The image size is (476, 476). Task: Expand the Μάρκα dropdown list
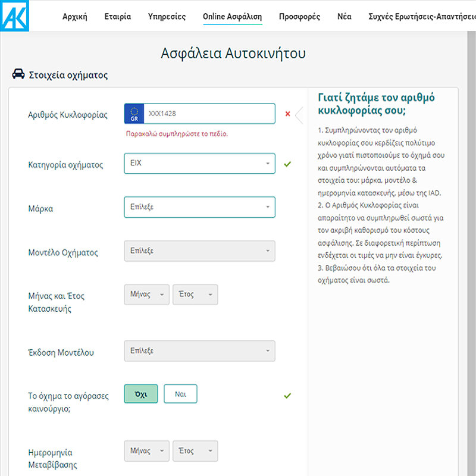pos(199,207)
